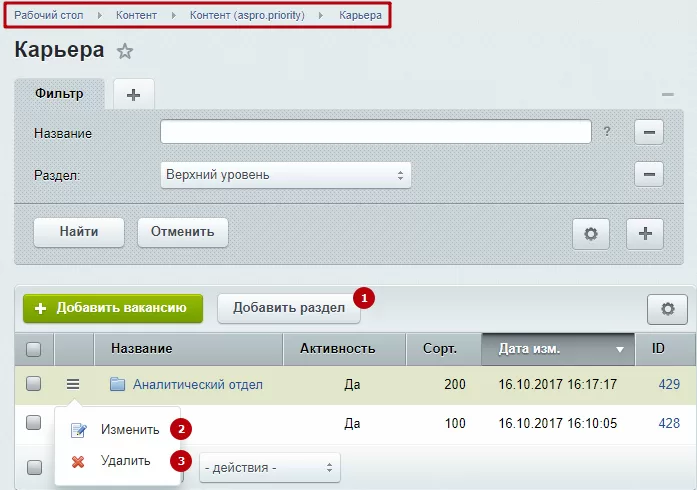This screenshot has width=697, height=490.
Task: Choose Удалить in the context menu
Action: [x=125, y=461]
